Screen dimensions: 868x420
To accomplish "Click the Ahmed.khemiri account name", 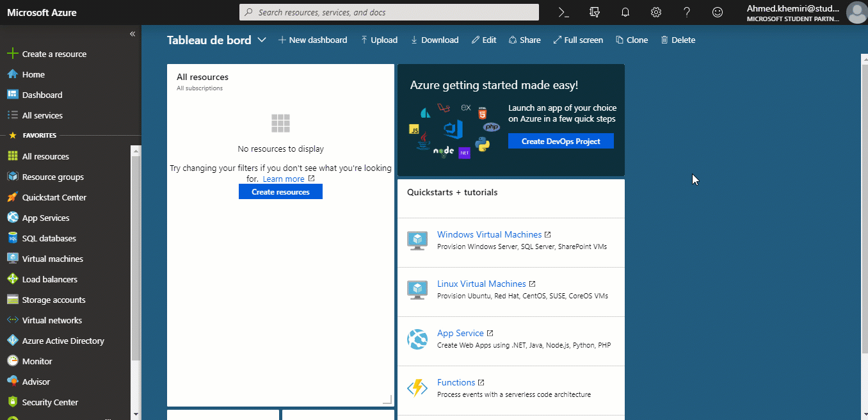I will click(x=792, y=8).
